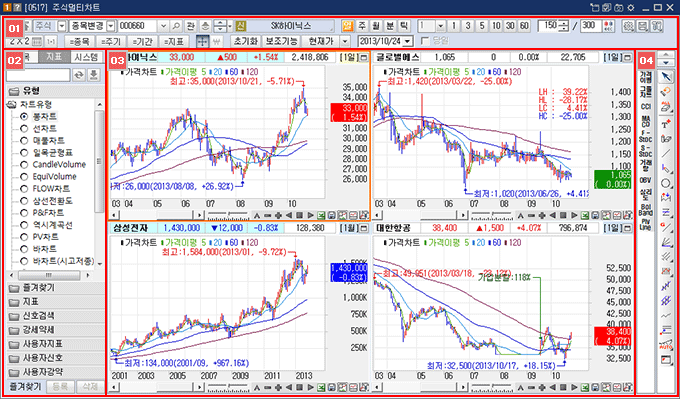This screenshot has height=399, width=680.
Task: Expand the 강세약세 folder section
Action: [56, 330]
